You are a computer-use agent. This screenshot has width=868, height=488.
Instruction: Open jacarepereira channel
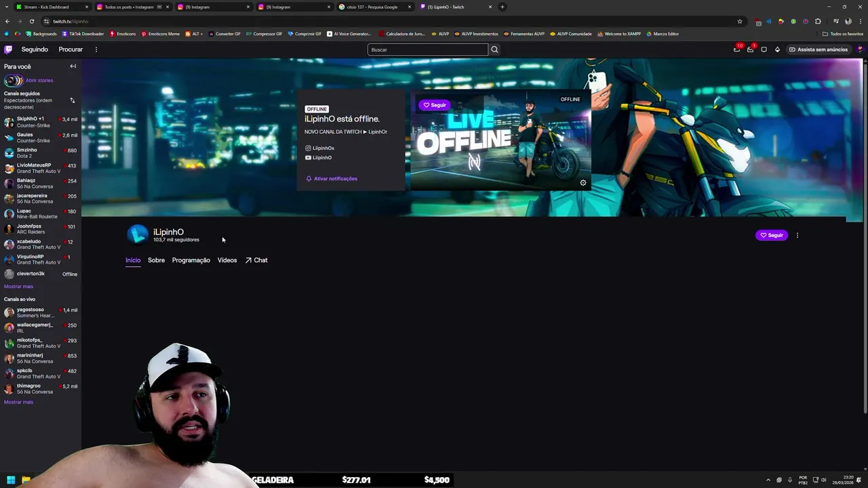tap(41, 199)
